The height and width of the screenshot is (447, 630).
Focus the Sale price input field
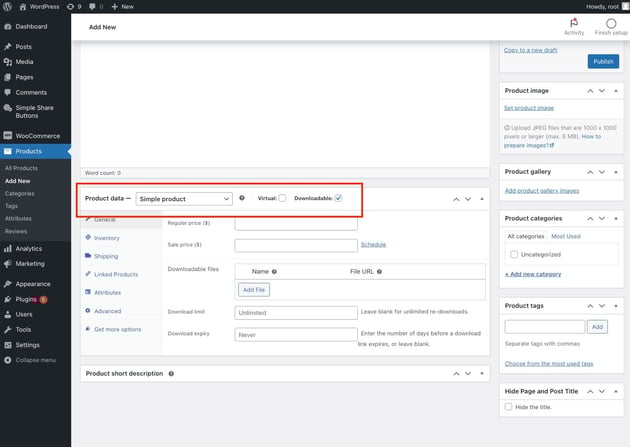tap(296, 245)
